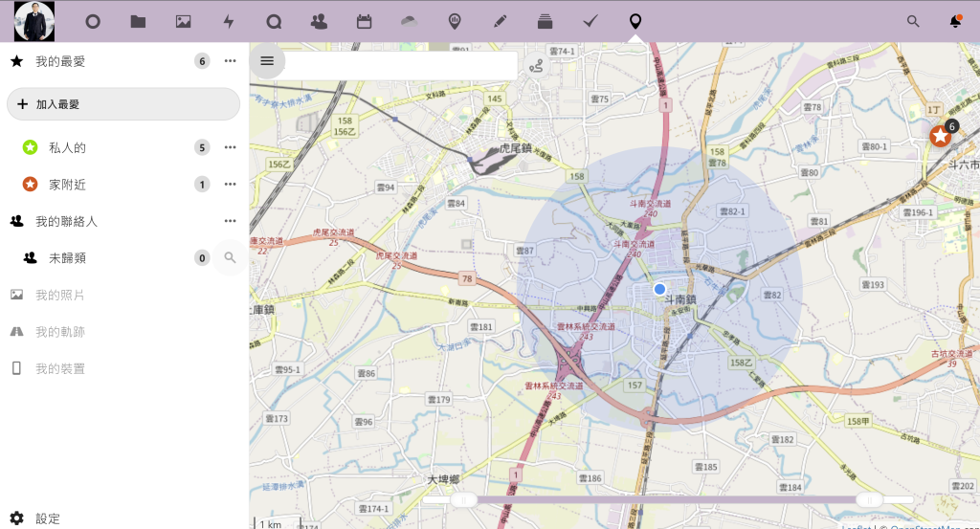Open the Activity lightning icon
This screenshot has height=529, width=980.
point(229,22)
